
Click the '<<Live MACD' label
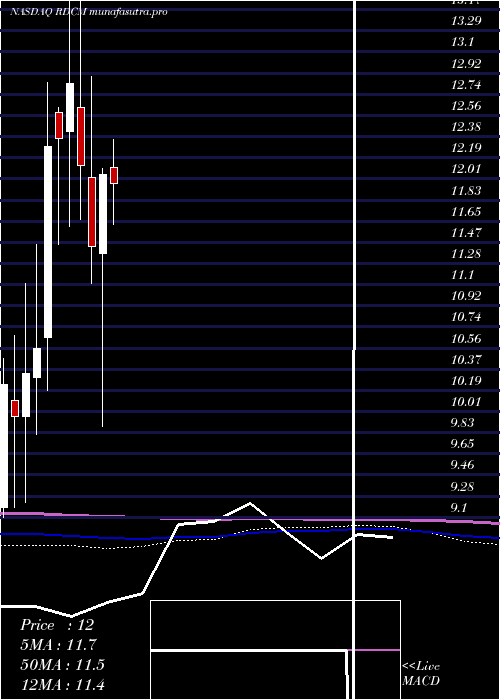(421, 674)
